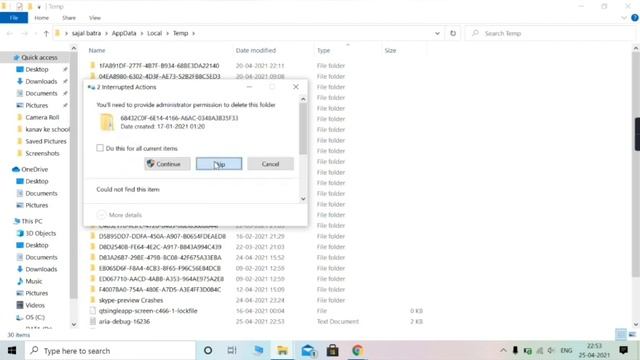Click Temp in breadcrumb path
This screenshot has width=640, height=360.
180,33
